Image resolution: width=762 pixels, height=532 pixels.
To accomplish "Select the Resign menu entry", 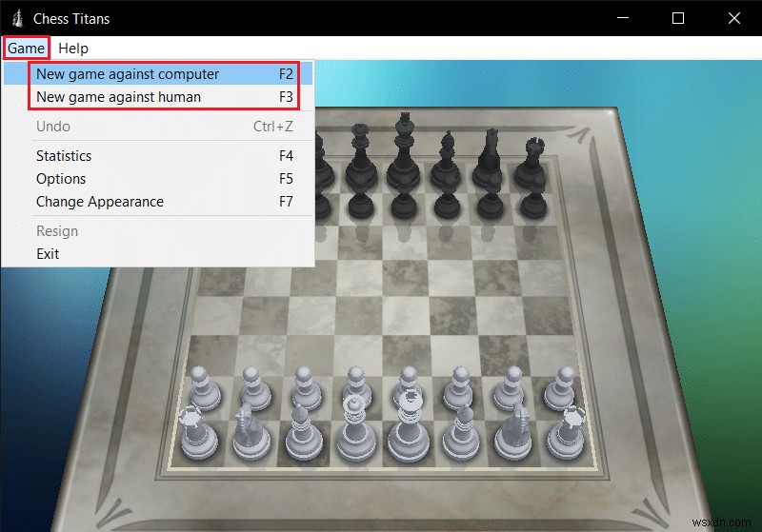I will point(158,230).
